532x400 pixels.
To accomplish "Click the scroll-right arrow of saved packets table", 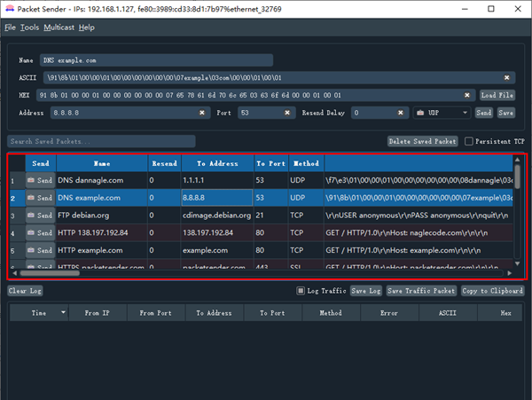I will [x=509, y=273].
